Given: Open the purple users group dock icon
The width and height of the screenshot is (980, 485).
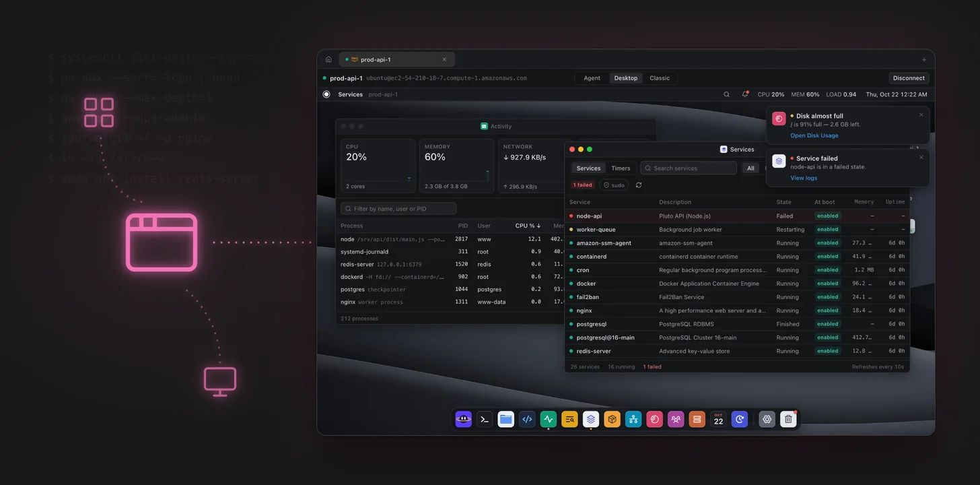Looking at the screenshot, I should click(676, 419).
